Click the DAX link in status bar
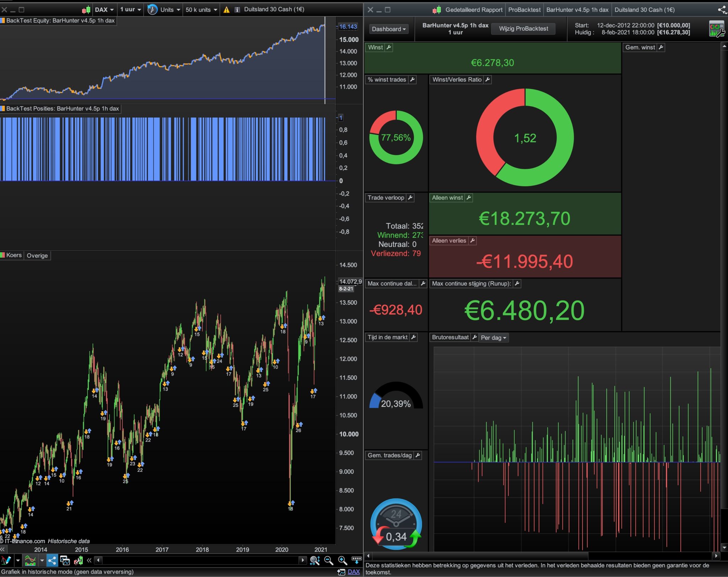 pyautogui.click(x=353, y=572)
